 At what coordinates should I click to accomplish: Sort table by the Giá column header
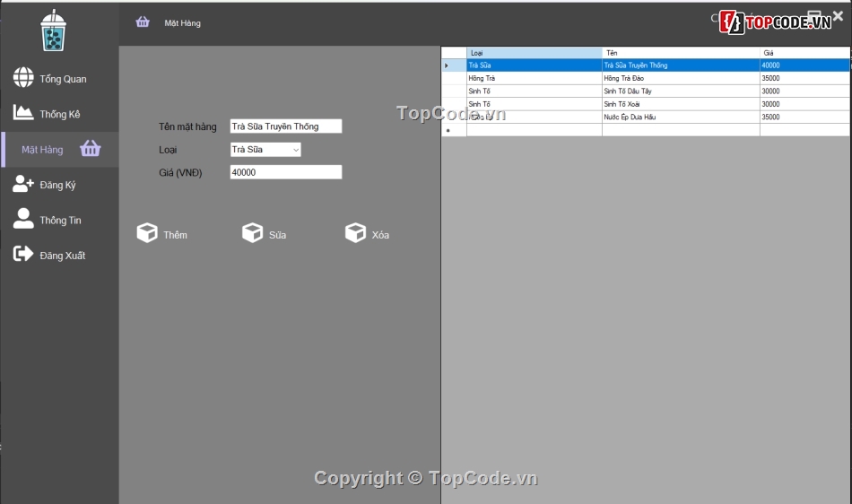[x=804, y=53]
